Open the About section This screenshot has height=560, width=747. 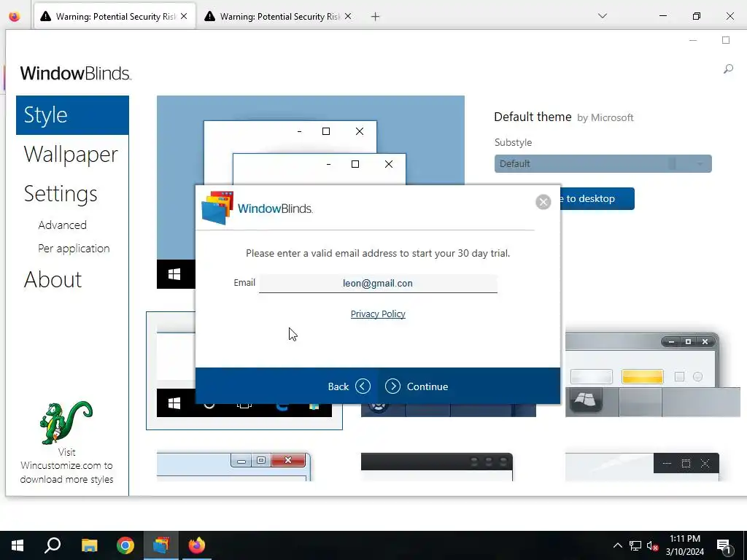tap(53, 279)
